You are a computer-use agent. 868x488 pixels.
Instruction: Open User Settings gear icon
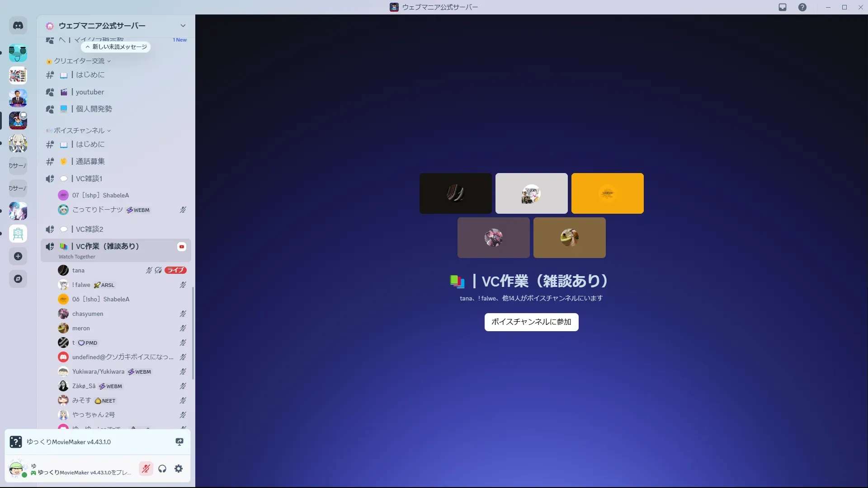pyautogui.click(x=179, y=469)
